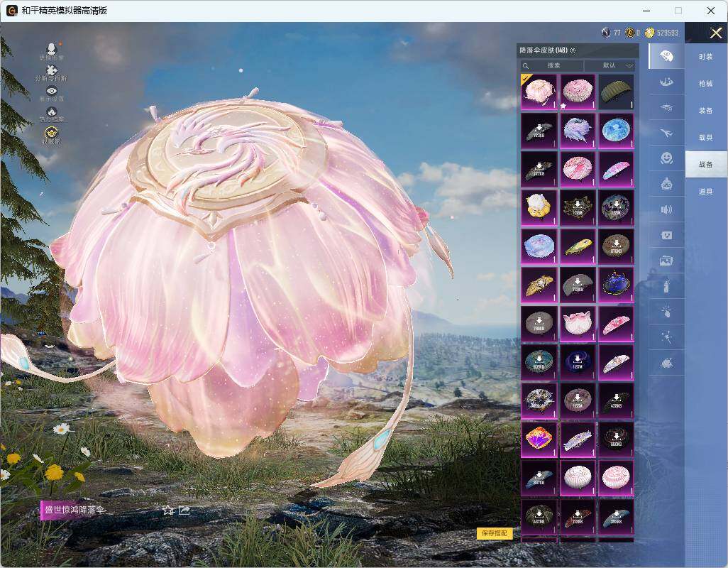Select the spray can category icon
The image size is (728, 568).
click(x=666, y=286)
